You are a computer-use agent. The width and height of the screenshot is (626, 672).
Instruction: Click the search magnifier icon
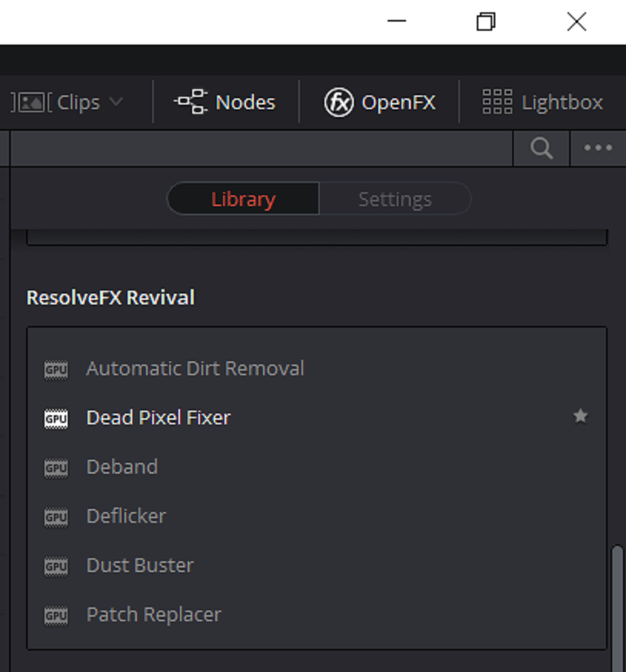tap(541, 149)
